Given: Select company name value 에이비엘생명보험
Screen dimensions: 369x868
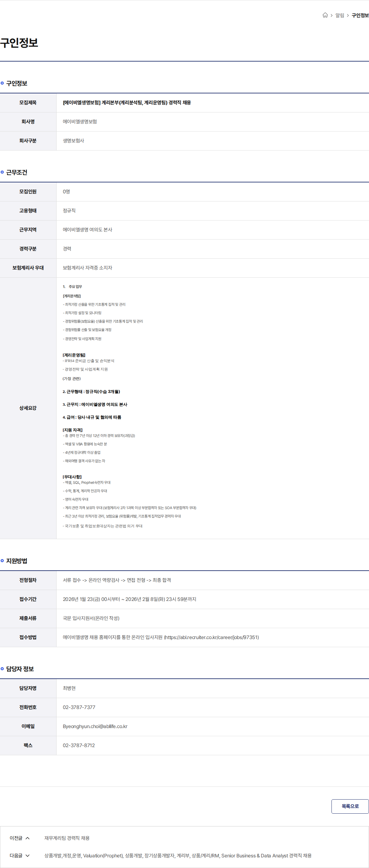Looking at the screenshot, I should point(80,122).
